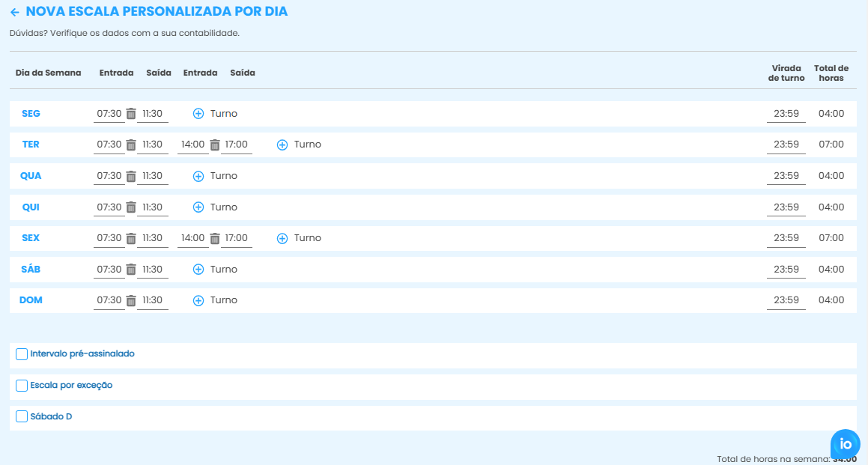
Task: Add Turno on the SEX row
Action: coord(282,238)
